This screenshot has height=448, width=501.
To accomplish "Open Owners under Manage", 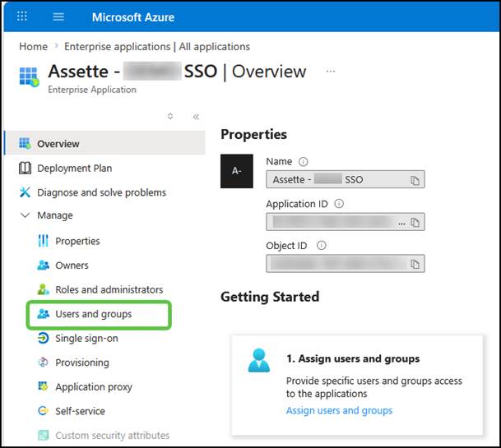I will [x=72, y=265].
